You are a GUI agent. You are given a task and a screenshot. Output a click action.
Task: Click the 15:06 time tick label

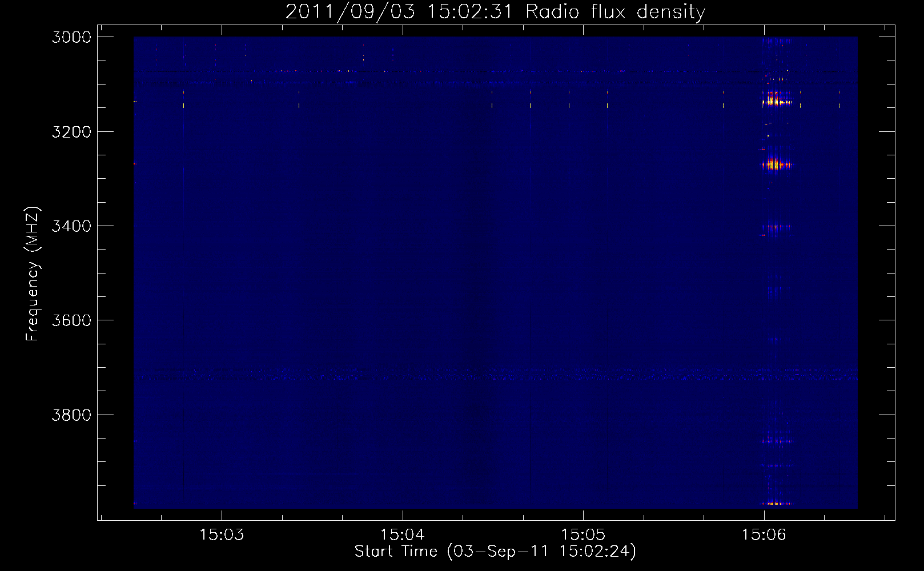pos(764,535)
